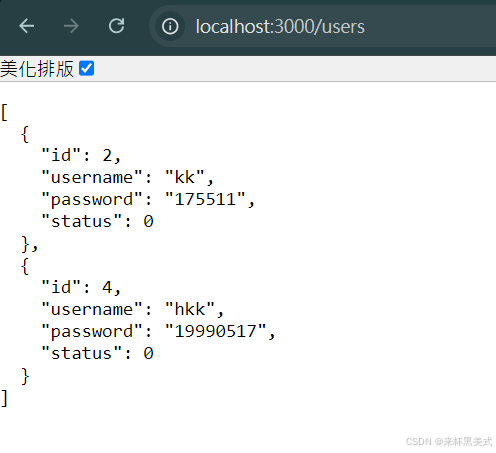The image size is (496, 453).
Task: Go back using the browser back arrow
Action: point(27,26)
